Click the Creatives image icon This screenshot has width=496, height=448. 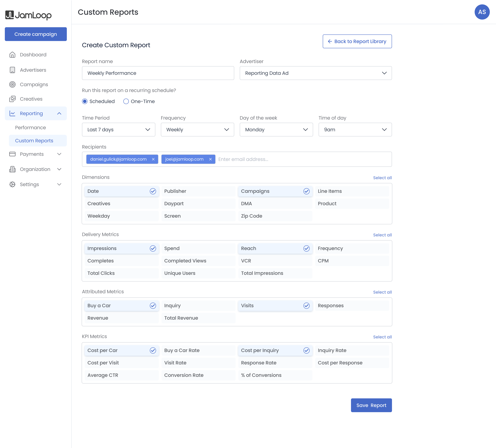12,99
